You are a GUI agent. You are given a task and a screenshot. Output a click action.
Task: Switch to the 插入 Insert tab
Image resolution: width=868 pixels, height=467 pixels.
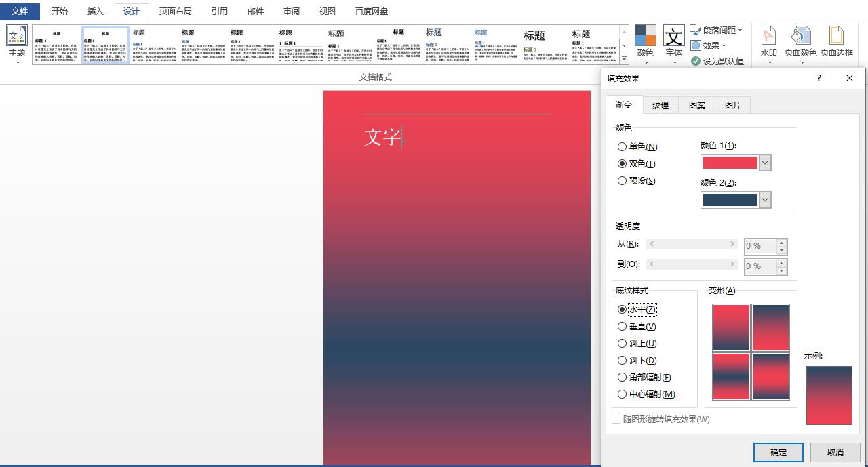[96, 11]
